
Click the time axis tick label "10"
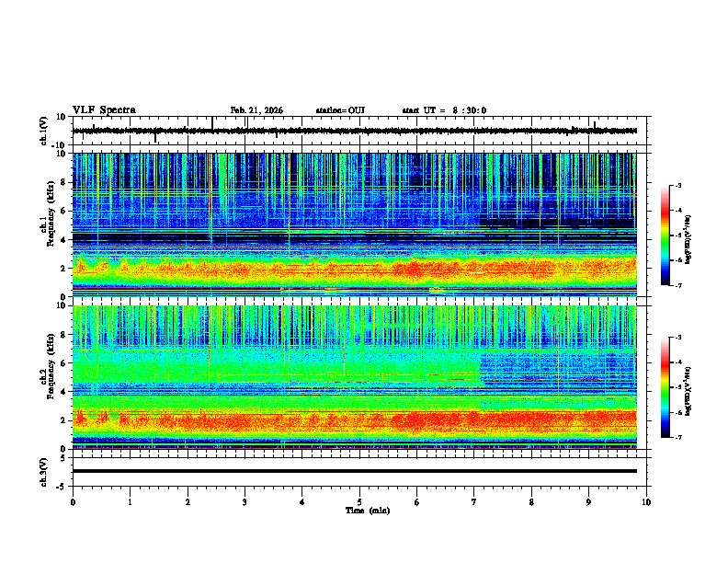pos(646,502)
